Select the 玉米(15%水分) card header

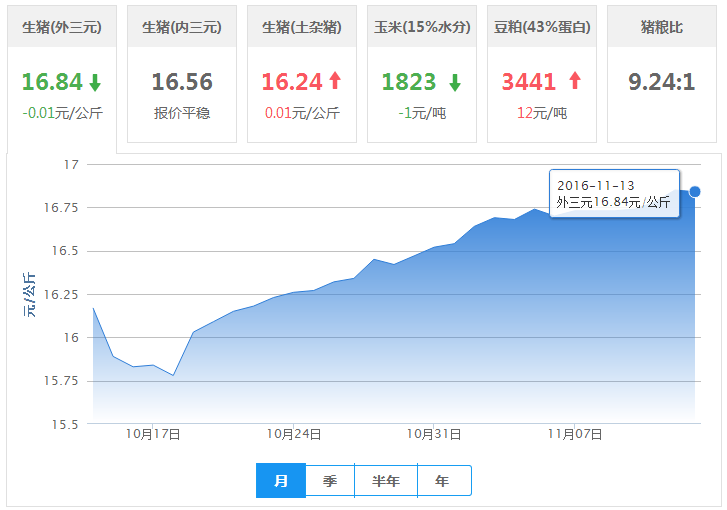421,27
